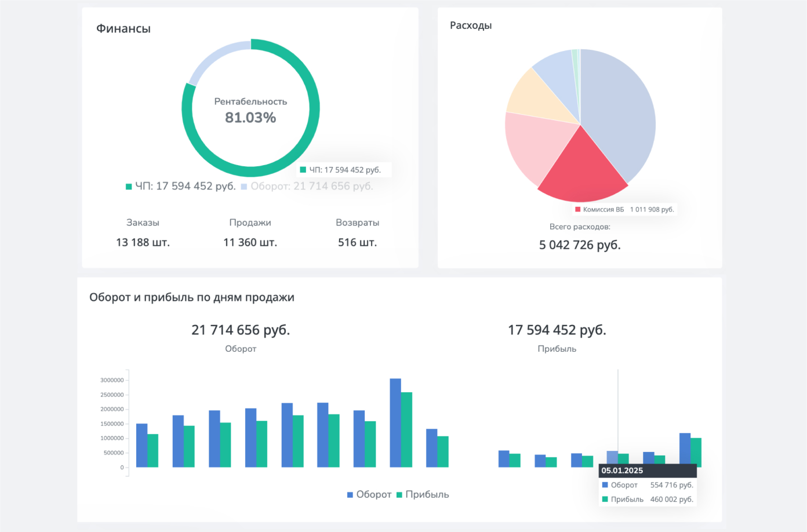This screenshot has height=532, width=807.
Task: Toggle the Оборот series in the bar chart legend
Action: click(369, 494)
